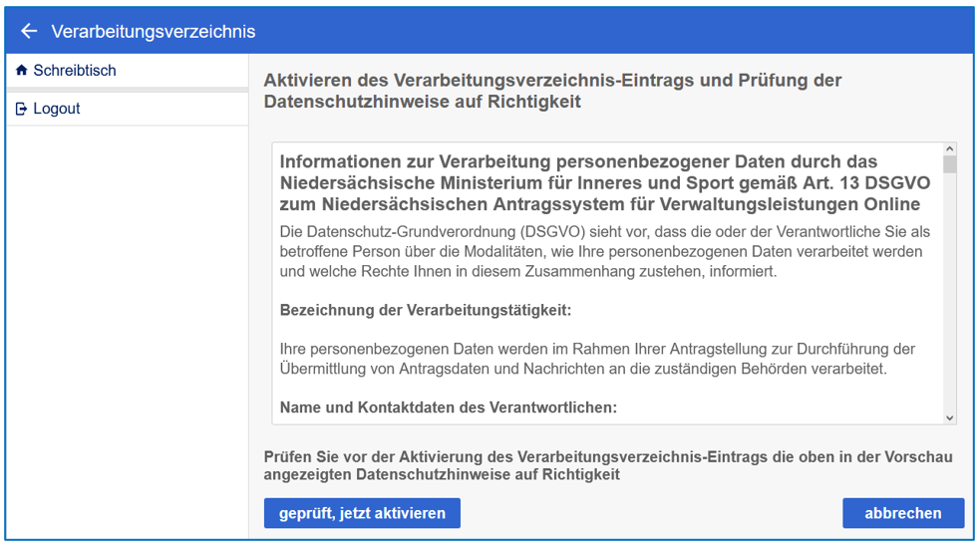Click the empty scrollbar track below the thumb
The height and width of the screenshot is (546, 980).
949,299
